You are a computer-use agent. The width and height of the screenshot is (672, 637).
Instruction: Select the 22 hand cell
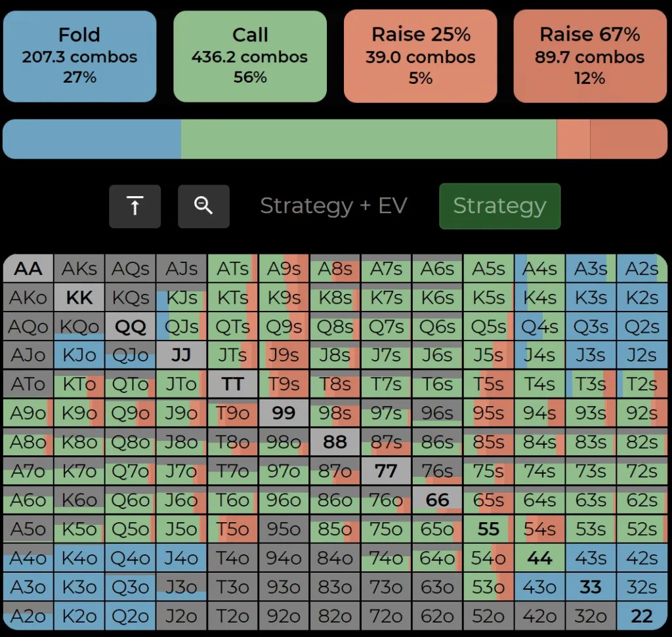(x=642, y=616)
